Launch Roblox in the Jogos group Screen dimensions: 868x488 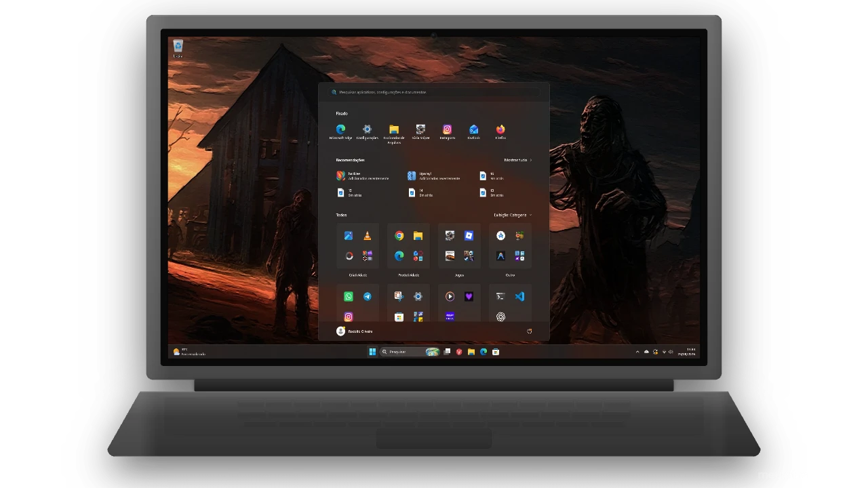[x=469, y=236]
